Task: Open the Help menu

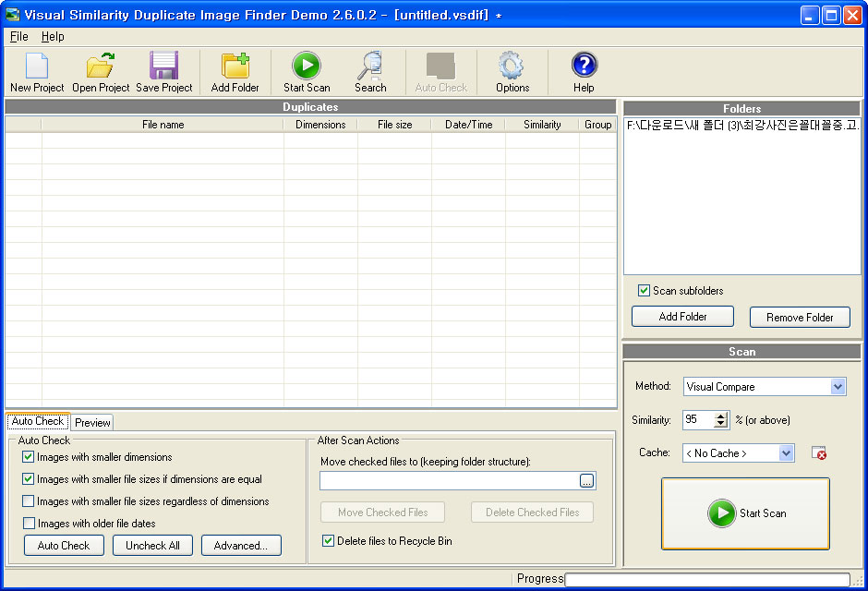Action: pyautogui.click(x=53, y=37)
